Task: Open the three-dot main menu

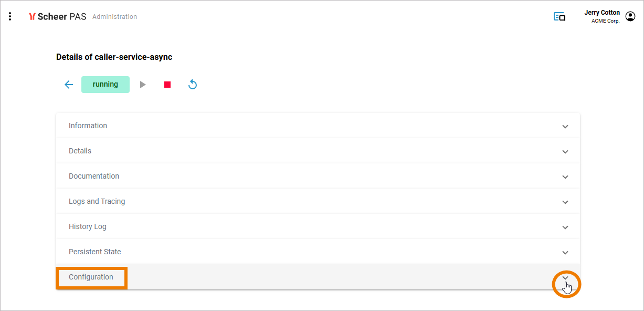Action: tap(10, 17)
